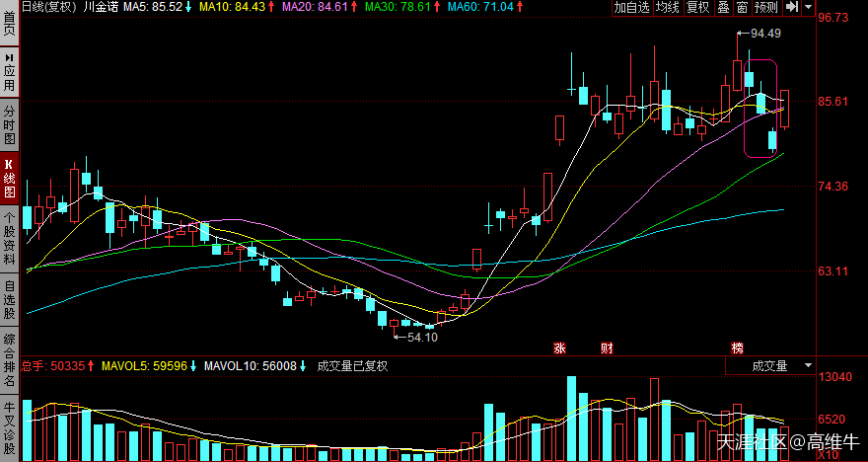Click the 13040 volume axis label

[x=835, y=377]
